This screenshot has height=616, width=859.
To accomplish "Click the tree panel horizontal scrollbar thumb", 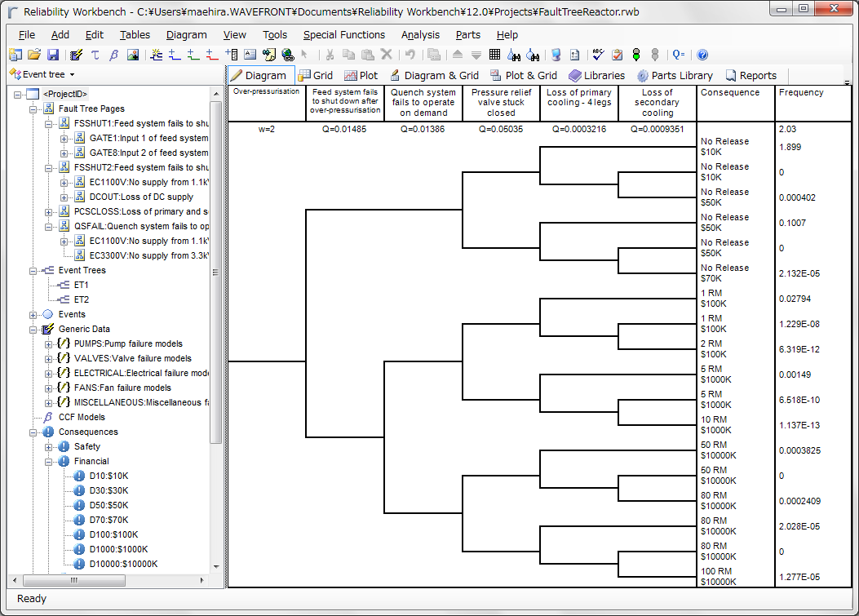I will (74, 580).
